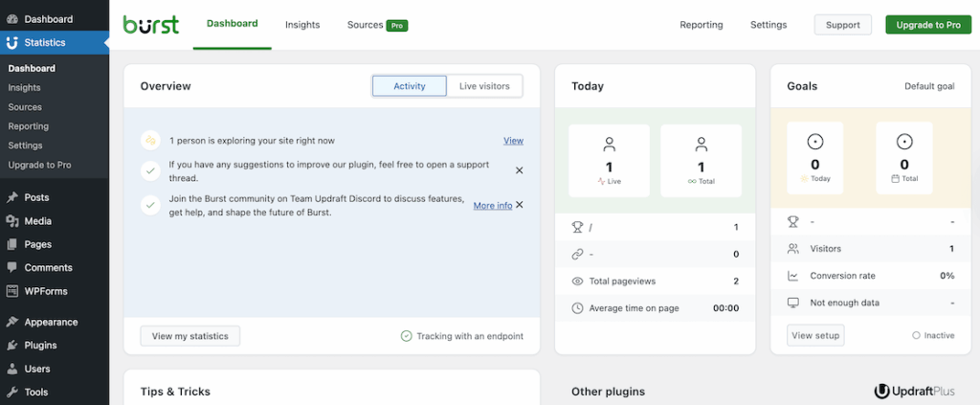980x405 pixels.
Task: Switch Overview to Live visitors
Action: click(x=484, y=86)
